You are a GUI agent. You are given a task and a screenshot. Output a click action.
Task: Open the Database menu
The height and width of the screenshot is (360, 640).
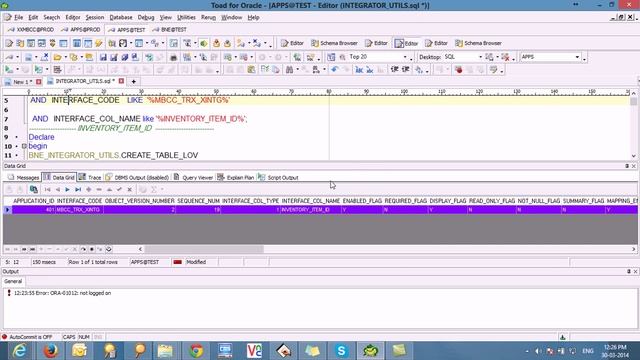pyautogui.click(x=121, y=18)
